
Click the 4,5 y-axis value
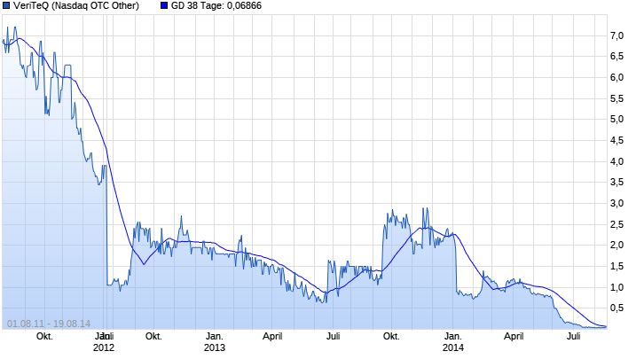(x=617, y=140)
